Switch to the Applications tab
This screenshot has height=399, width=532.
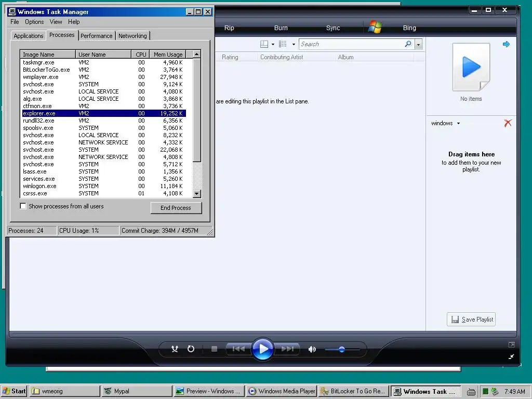tap(28, 36)
